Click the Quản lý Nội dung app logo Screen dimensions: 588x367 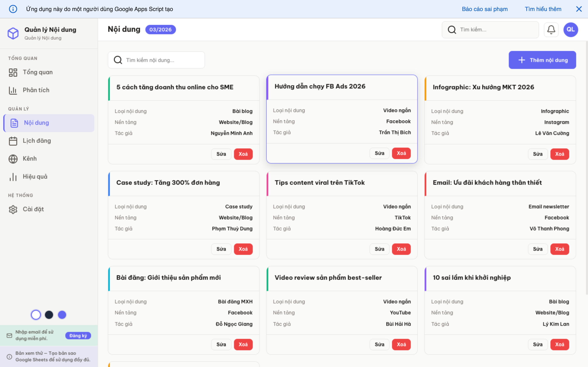pos(13,33)
